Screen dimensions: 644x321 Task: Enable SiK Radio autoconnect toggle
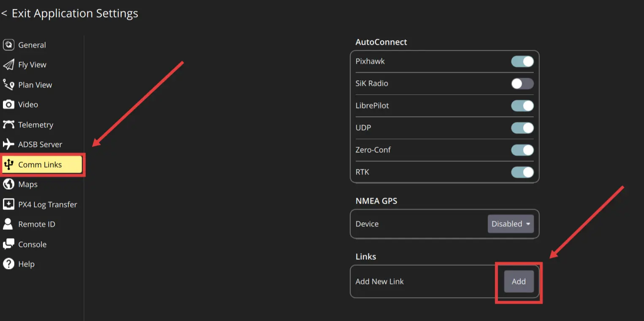click(x=522, y=84)
